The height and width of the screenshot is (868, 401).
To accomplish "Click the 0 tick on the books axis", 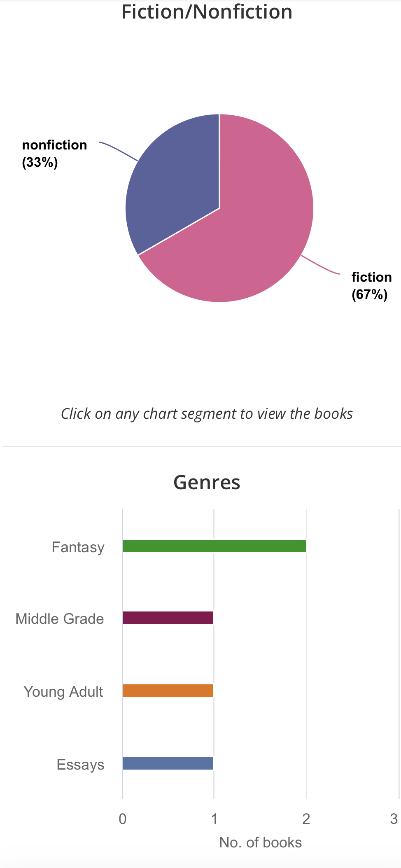I will 123,819.
